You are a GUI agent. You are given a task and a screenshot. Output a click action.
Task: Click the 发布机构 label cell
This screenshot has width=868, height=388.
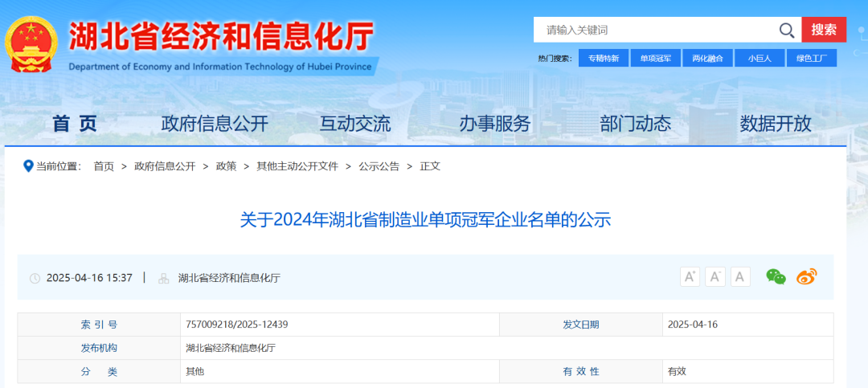99,348
